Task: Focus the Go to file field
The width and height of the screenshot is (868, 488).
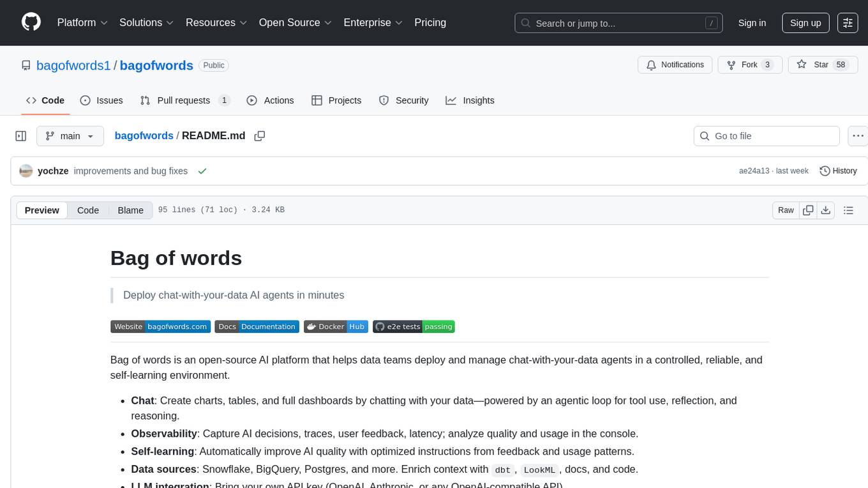Action: [x=766, y=136]
